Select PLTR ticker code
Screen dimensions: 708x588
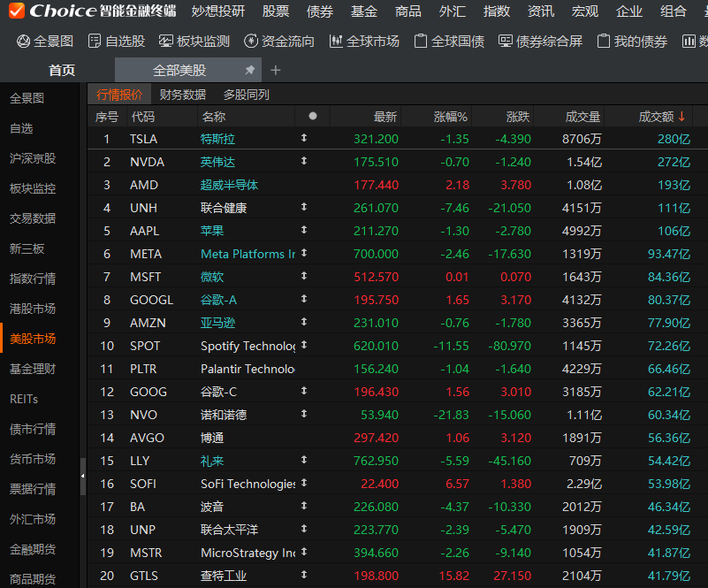(143, 369)
